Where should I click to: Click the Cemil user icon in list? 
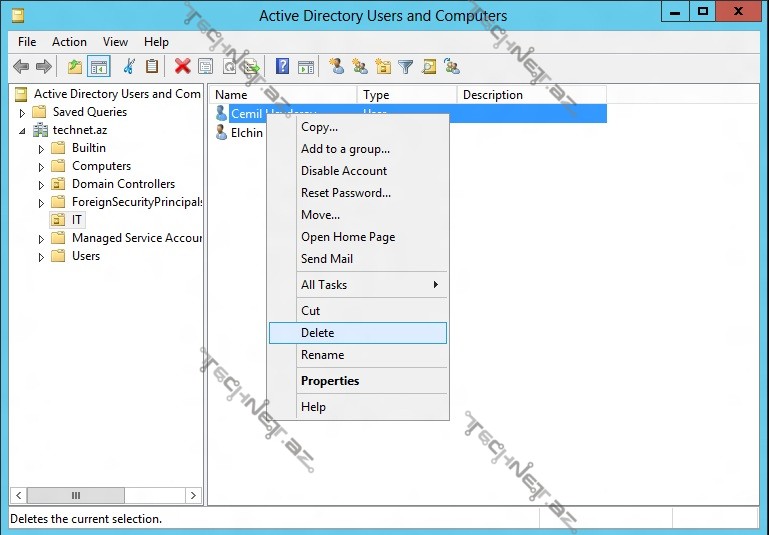(221, 113)
